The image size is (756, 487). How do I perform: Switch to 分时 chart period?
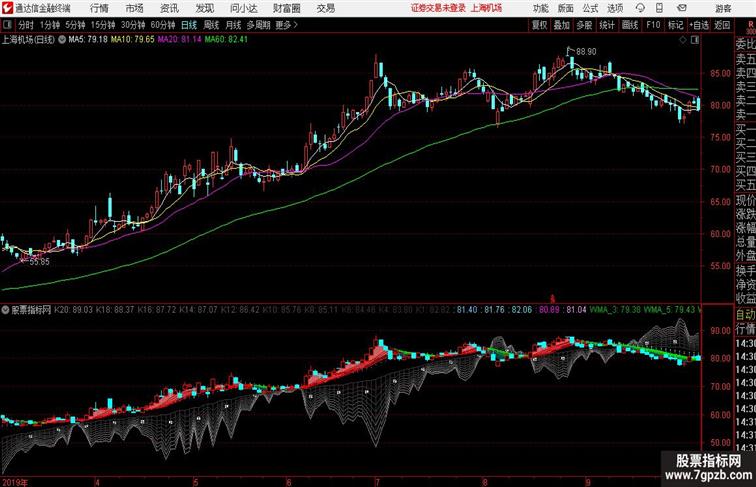pyautogui.click(x=26, y=25)
